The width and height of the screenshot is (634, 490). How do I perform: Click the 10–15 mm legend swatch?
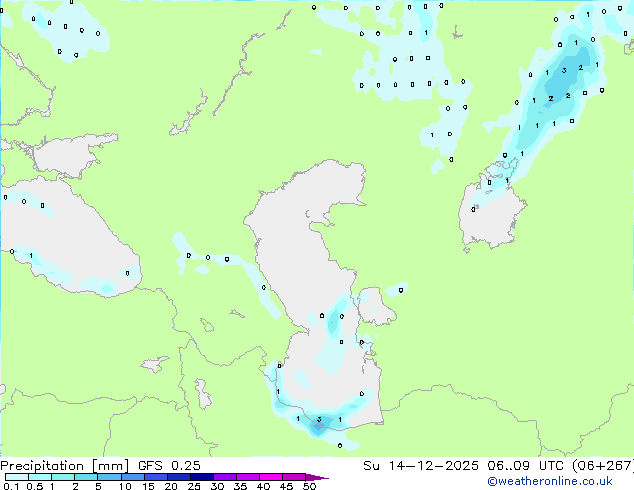tap(133, 477)
